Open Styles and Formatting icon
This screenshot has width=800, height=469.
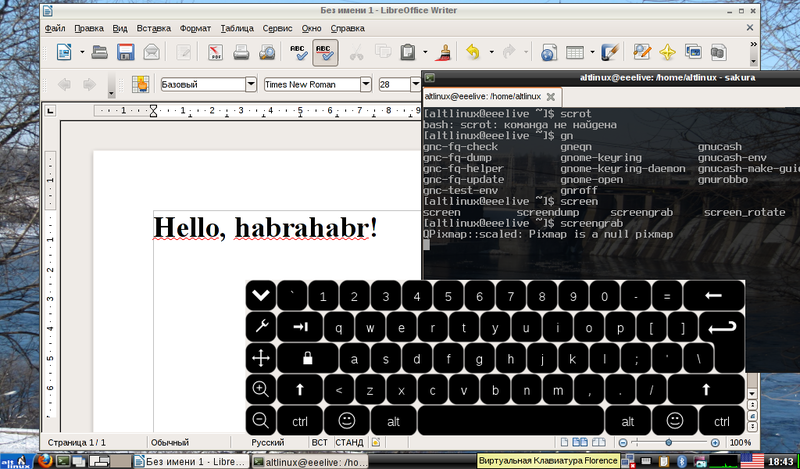[140, 84]
